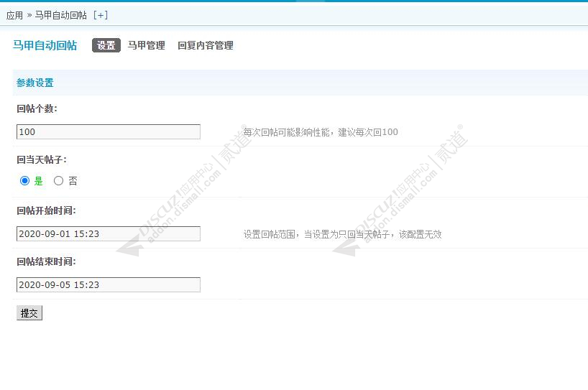Viewport: 588px width, 390px height.
Task: Click the 回帖结束时间 label
Action: pyautogui.click(x=46, y=261)
